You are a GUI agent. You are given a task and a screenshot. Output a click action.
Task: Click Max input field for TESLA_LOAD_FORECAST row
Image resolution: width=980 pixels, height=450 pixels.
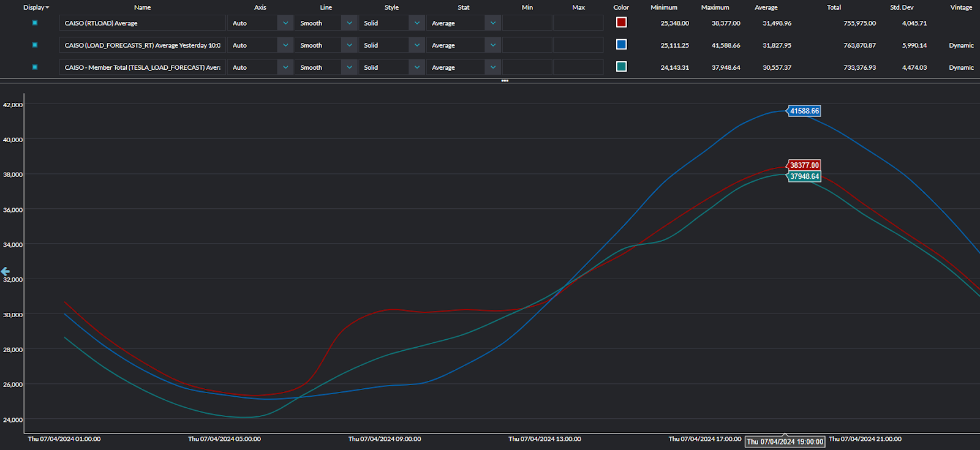coord(578,67)
